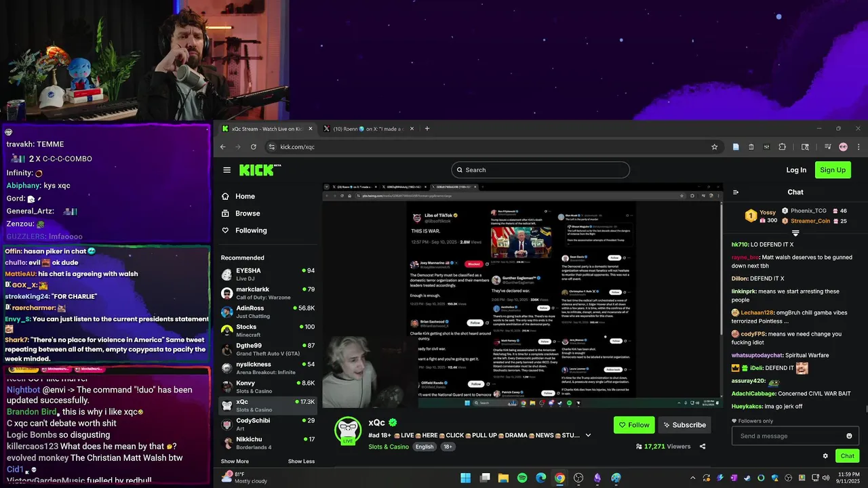868x488 pixels.
Task: Click the Slots & Casino category link
Action: pos(389,447)
